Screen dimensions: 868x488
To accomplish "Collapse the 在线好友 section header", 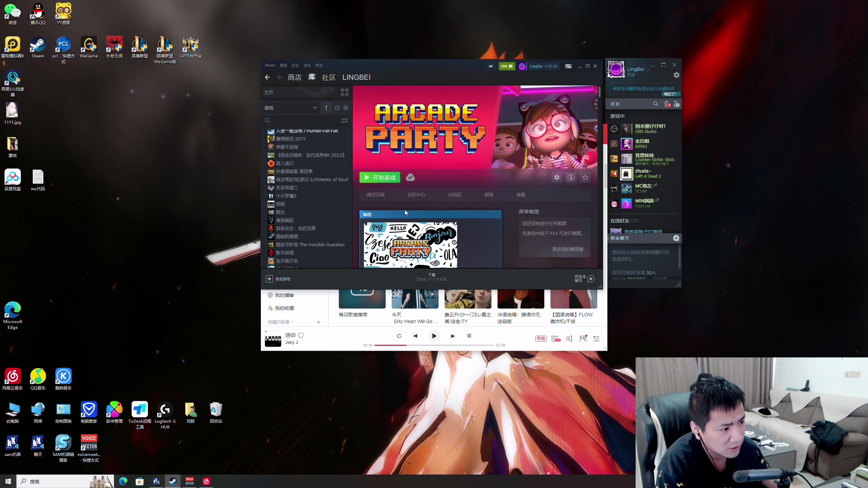I will click(625, 221).
